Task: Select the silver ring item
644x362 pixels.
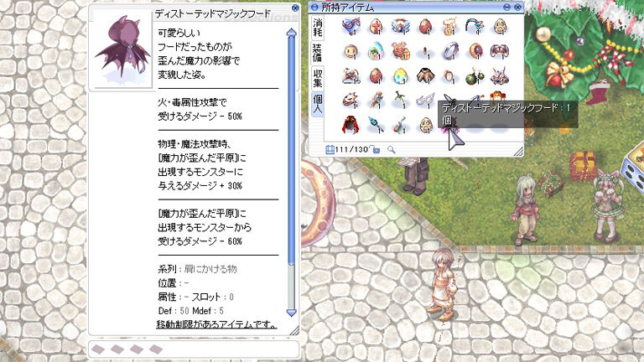Action: click(449, 52)
